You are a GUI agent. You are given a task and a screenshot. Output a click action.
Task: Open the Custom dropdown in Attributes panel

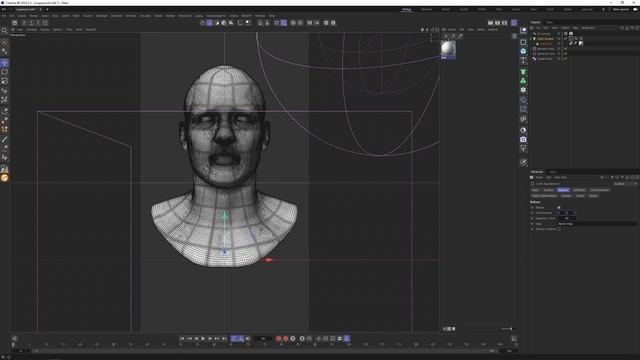pos(625,184)
